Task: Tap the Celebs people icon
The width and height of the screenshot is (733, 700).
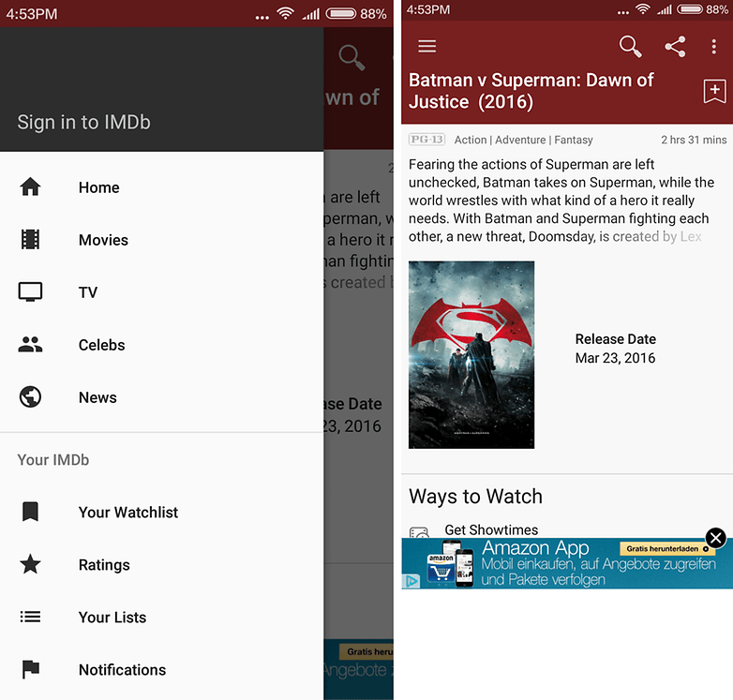Action: (x=30, y=345)
